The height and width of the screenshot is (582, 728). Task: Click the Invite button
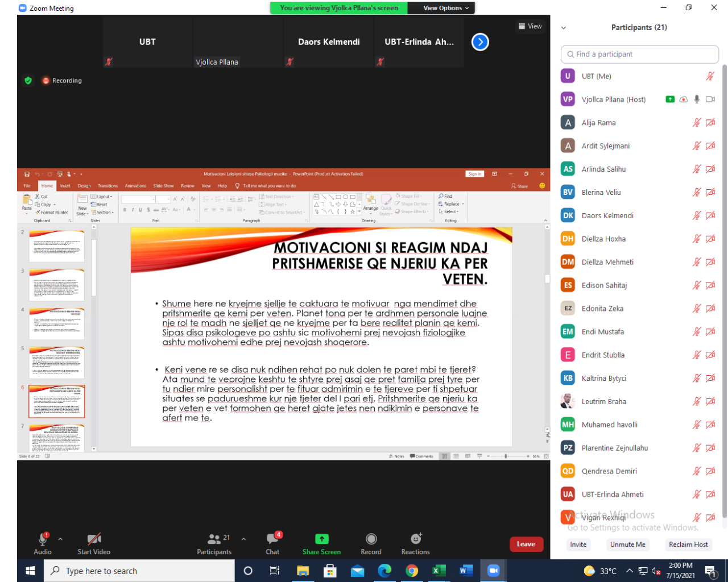tap(578, 544)
